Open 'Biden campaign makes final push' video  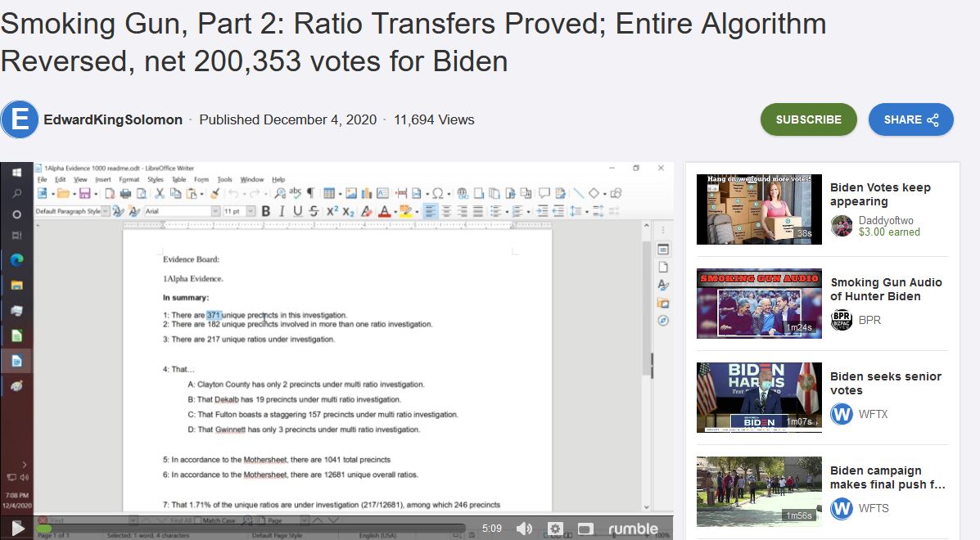[760, 492]
